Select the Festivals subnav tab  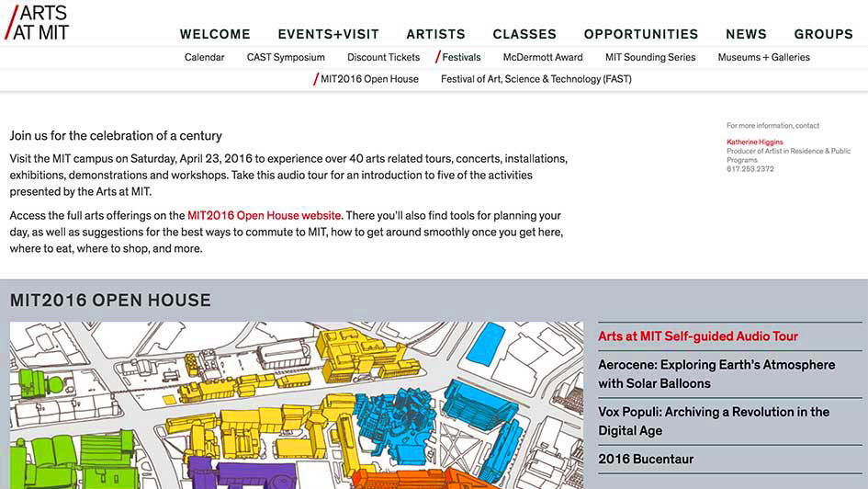coord(461,57)
